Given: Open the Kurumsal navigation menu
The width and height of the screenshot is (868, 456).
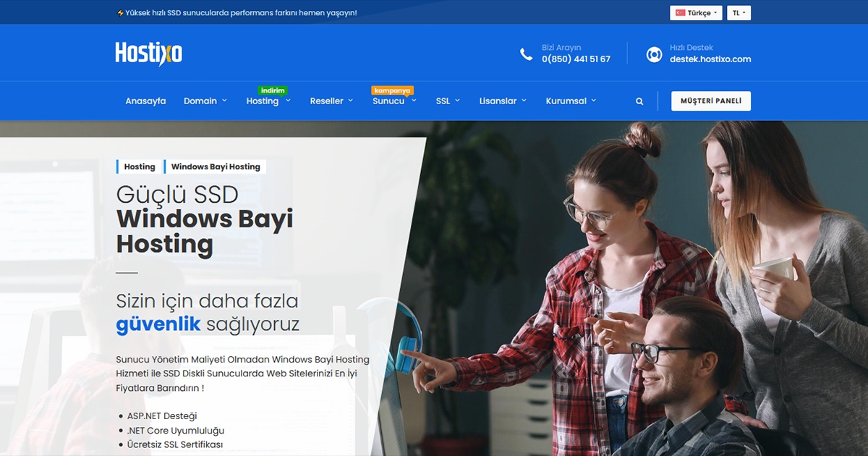Looking at the screenshot, I should click(x=566, y=101).
